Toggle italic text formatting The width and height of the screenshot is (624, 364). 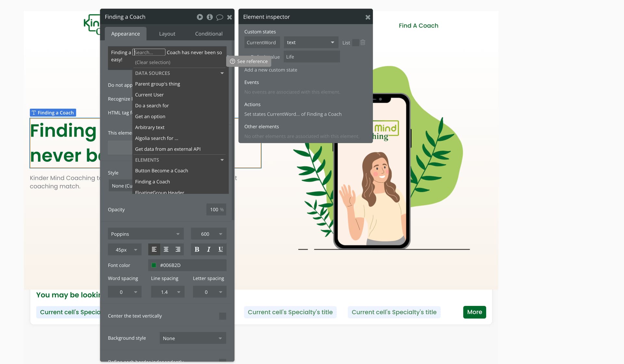[x=209, y=249]
